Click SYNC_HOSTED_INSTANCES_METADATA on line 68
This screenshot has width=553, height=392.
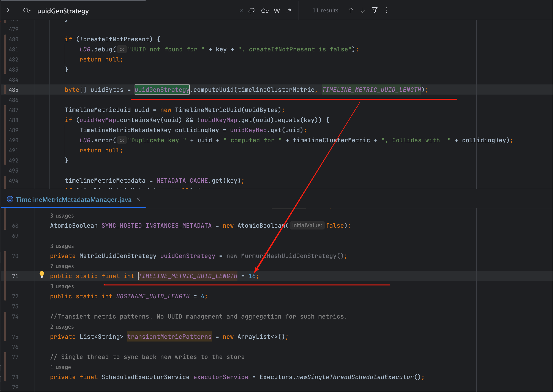156,226
